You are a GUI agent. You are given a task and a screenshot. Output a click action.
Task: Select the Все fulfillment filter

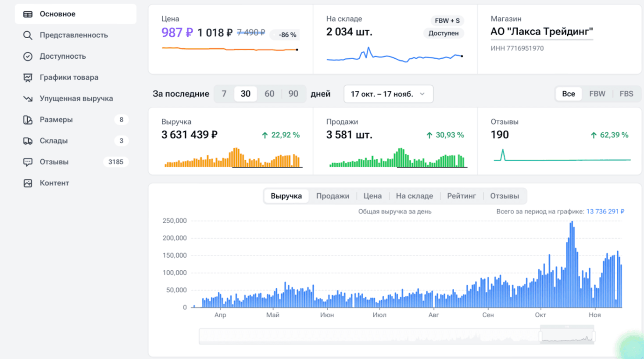(x=569, y=94)
